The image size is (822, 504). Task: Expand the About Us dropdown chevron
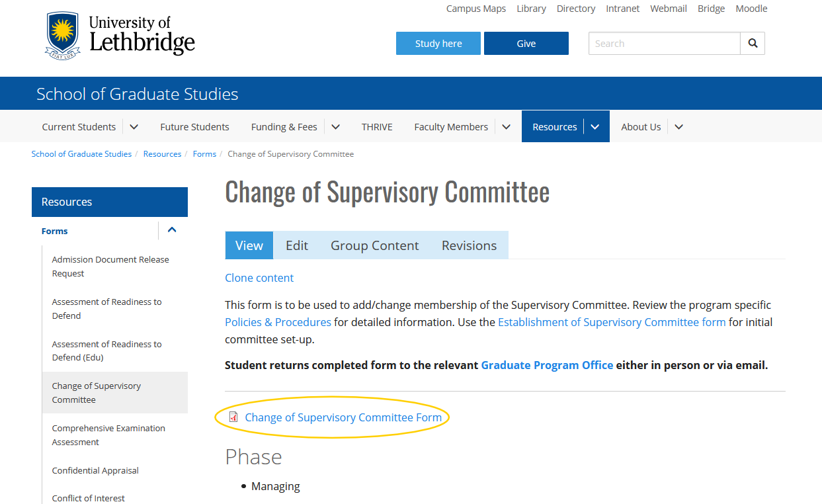click(x=678, y=127)
